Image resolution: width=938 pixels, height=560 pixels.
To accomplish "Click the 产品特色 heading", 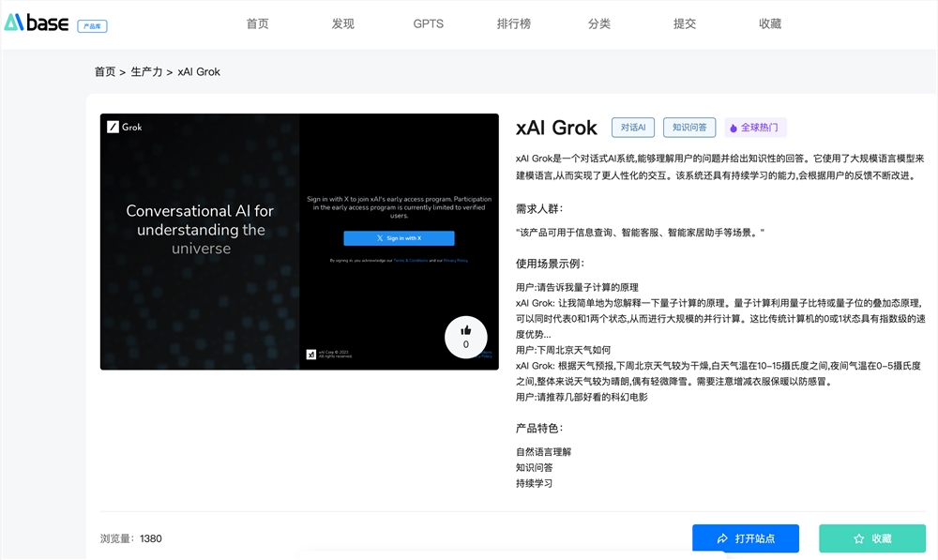I will point(539,429).
